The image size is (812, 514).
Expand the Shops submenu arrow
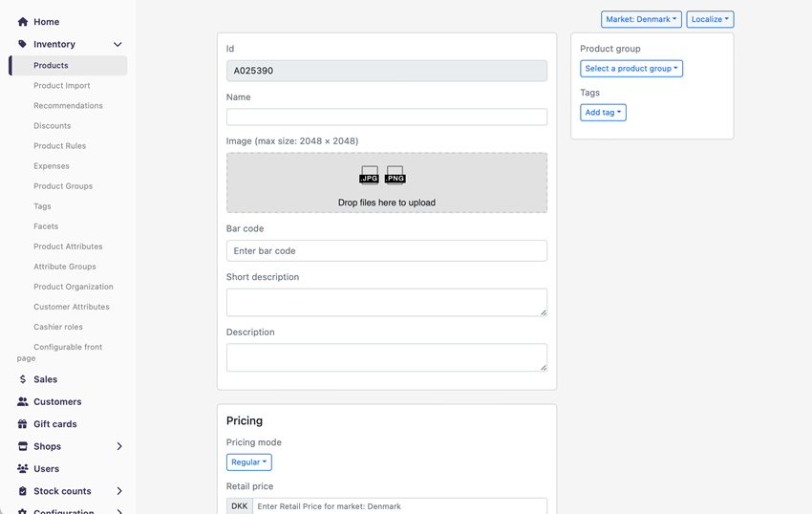click(119, 446)
